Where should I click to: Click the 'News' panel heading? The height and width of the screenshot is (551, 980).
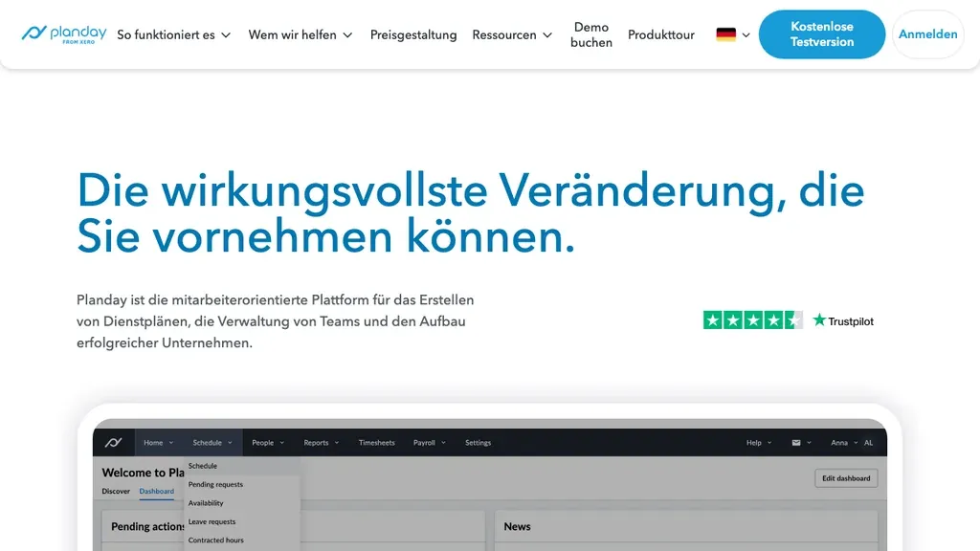[x=517, y=527]
